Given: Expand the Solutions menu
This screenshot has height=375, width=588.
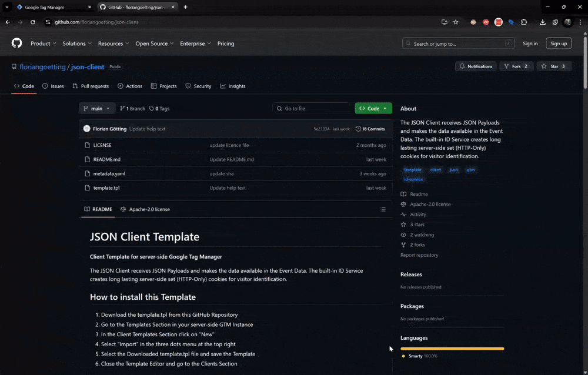Looking at the screenshot, I should pos(77,43).
